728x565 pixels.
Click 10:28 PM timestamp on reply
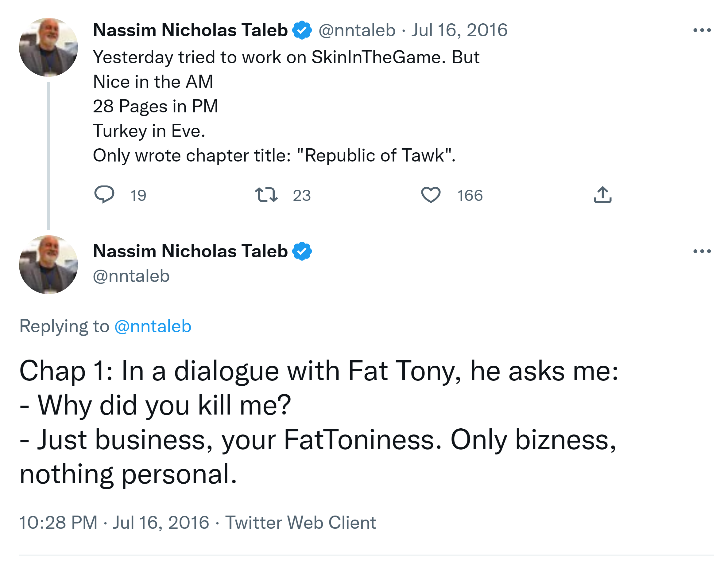click(58, 522)
